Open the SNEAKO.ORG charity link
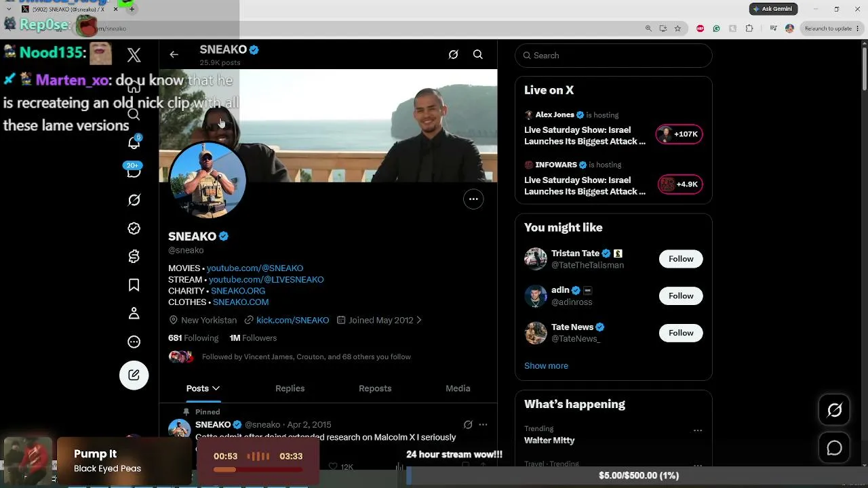This screenshot has width=868, height=488. tap(238, 291)
